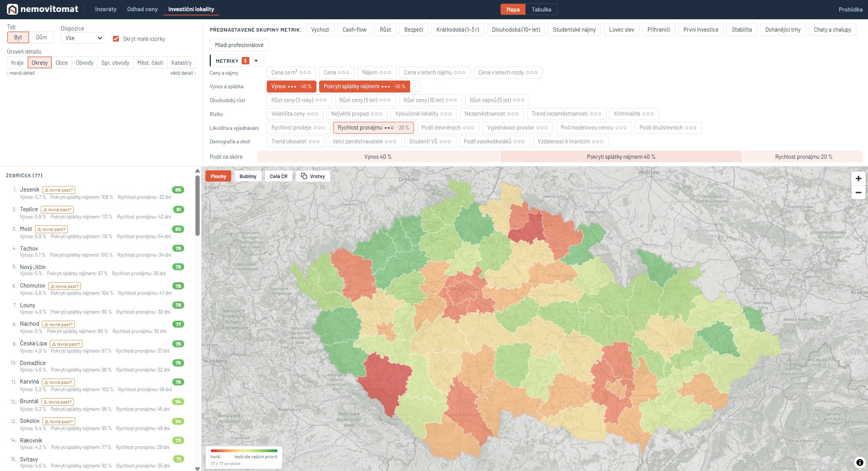Toggle the Výnos metric off
Viewport: 868px width, 471px height.
pos(291,86)
